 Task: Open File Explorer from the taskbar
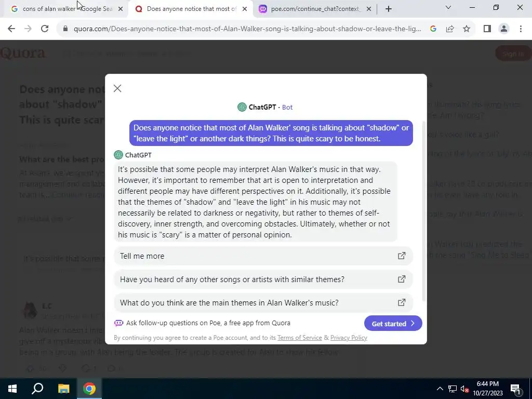point(63,389)
